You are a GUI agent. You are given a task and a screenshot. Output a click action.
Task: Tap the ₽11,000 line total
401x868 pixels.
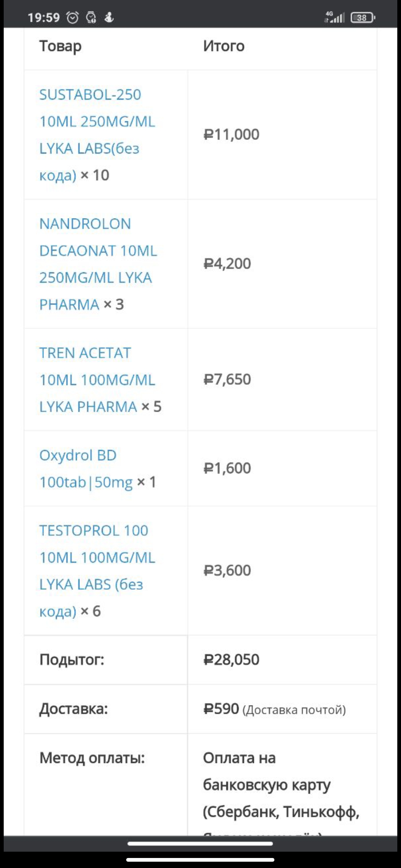click(x=231, y=134)
